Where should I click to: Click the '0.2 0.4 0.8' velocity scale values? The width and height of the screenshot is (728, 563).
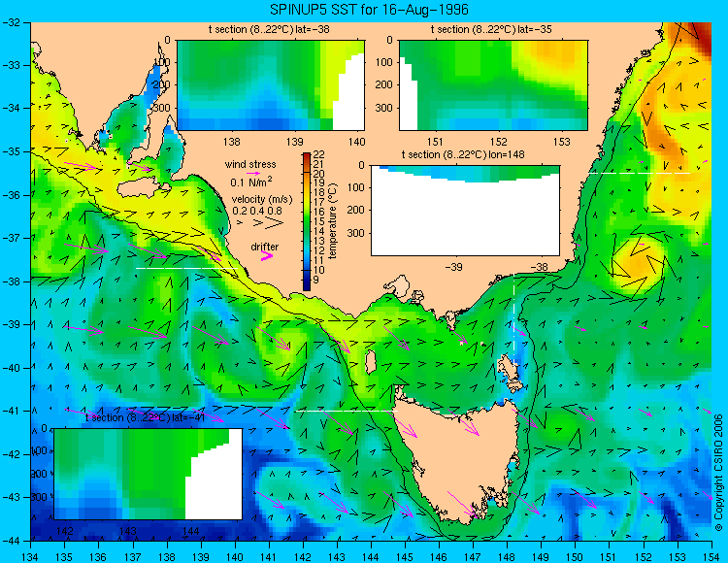coord(257,211)
